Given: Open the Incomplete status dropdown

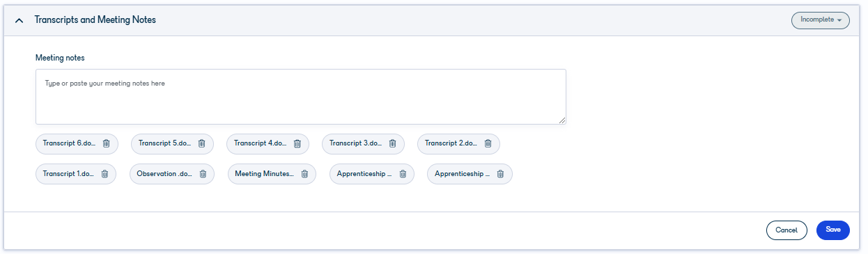Looking at the screenshot, I should tap(820, 20).
